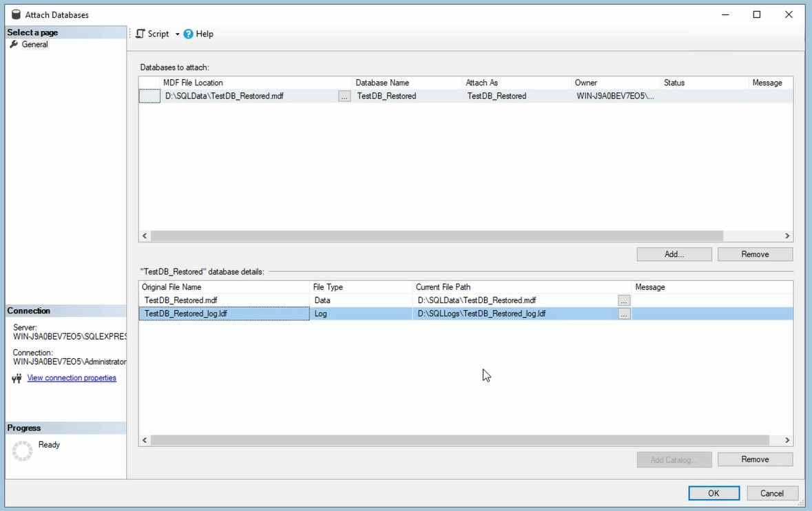
Task: Confirm with the OK button
Action: [x=714, y=493]
